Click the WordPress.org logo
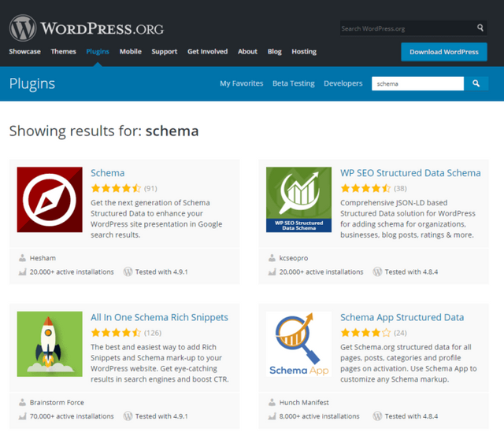Image resolution: width=504 pixels, height=432 pixels. pyautogui.click(x=86, y=28)
